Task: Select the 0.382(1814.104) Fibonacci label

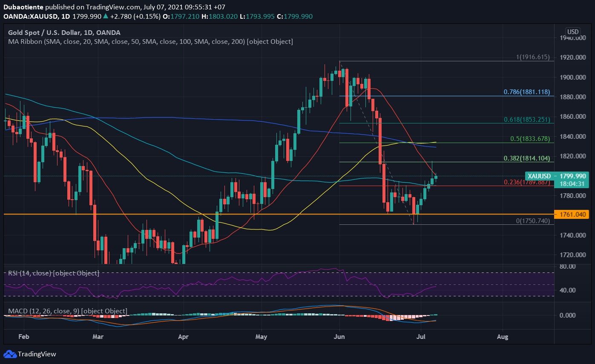Action: click(526, 158)
